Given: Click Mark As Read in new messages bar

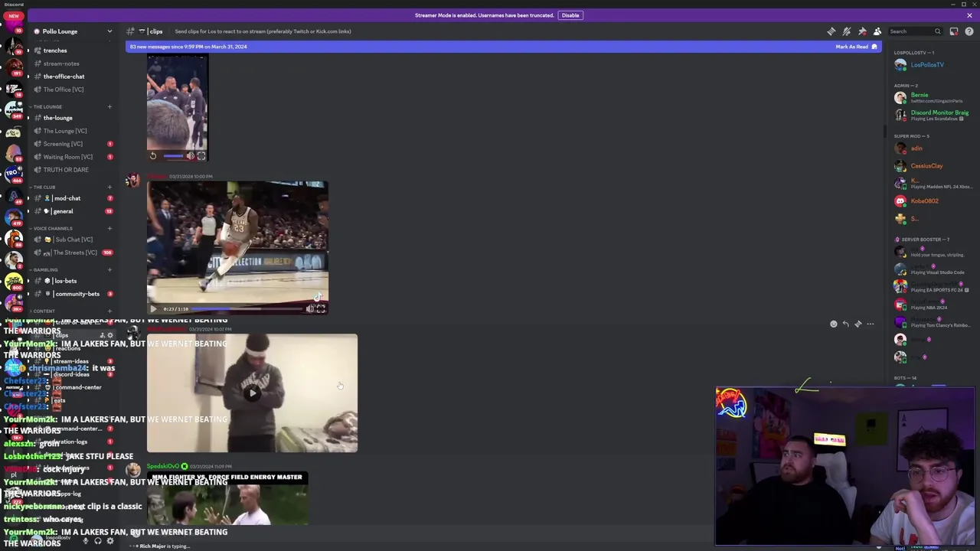Looking at the screenshot, I should [x=856, y=47].
